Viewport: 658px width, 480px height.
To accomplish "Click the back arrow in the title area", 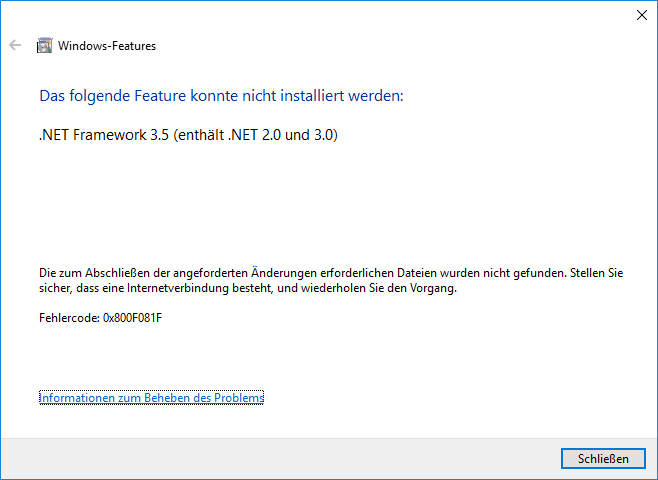I will pyautogui.click(x=15, y=45).
